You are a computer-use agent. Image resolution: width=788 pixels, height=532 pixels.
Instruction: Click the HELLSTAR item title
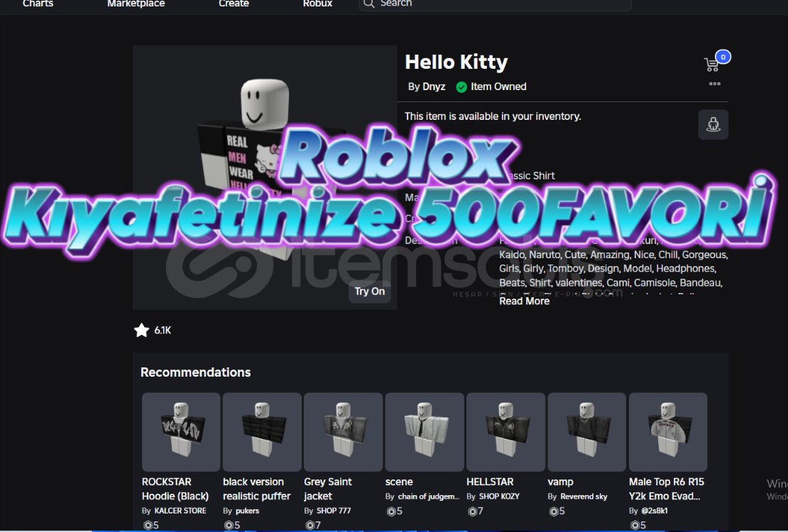pyautogui.click(x=490, y=482)
